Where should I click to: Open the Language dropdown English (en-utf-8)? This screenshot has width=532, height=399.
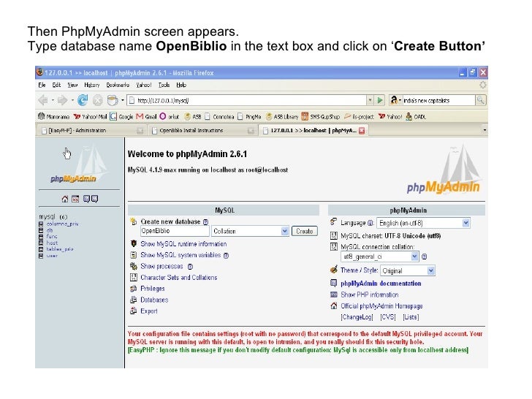tap(423, 224)
